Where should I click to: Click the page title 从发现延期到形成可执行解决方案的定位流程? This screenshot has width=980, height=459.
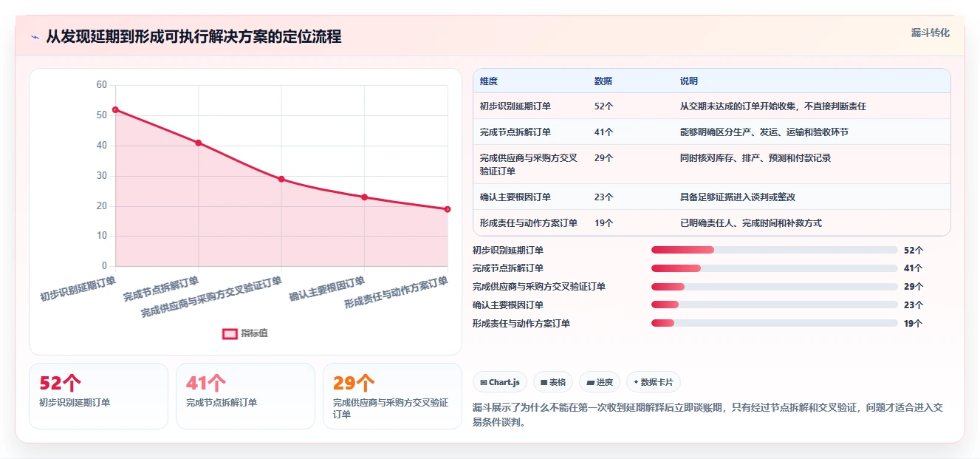194,37
